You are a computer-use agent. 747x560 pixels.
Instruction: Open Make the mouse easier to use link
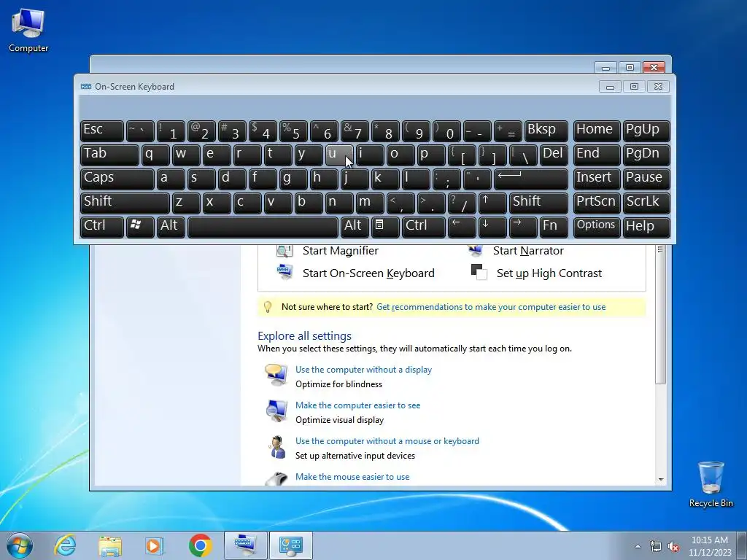pos(352,477)
